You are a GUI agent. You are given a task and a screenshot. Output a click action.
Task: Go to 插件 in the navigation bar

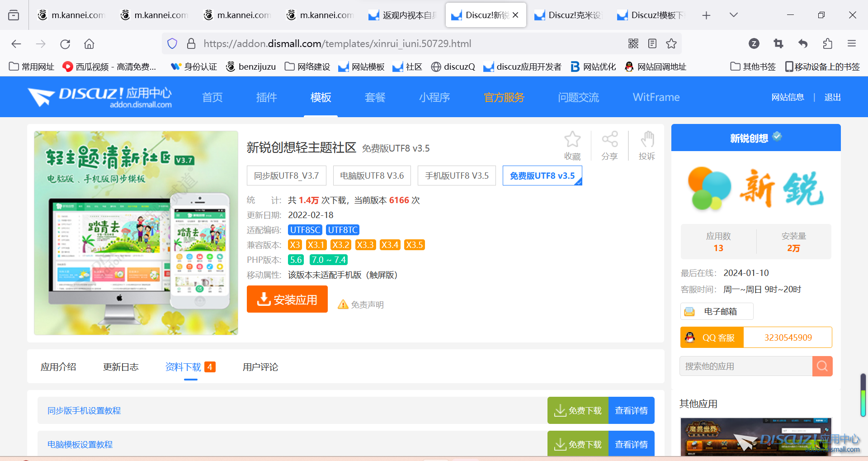(x=266, y=97)
